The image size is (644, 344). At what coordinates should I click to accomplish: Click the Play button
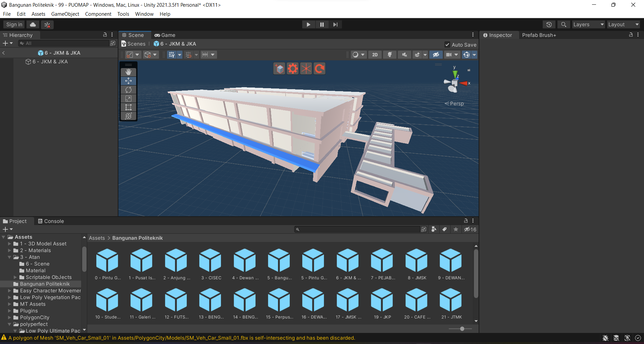(x=308, y=24)
